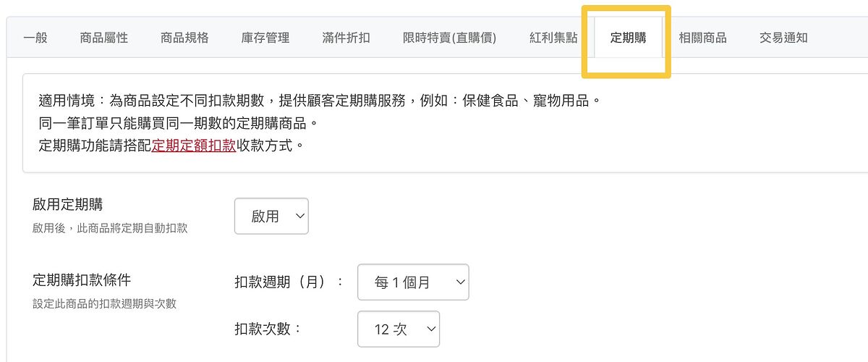Click the 設定此商品的扣款週期與次數 helper text
The width and height of the screenshot is (868, 362).
tap(104, 304)
